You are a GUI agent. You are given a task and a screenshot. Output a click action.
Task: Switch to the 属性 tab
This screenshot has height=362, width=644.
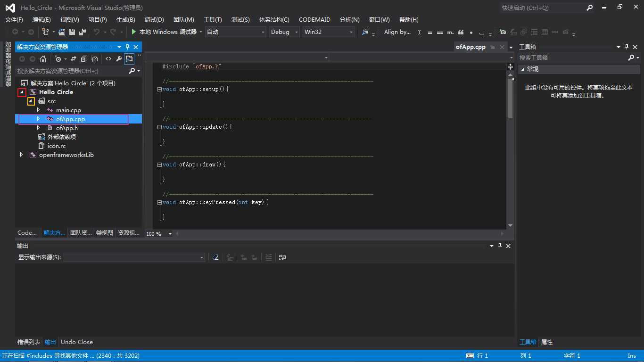pos(547,342)
